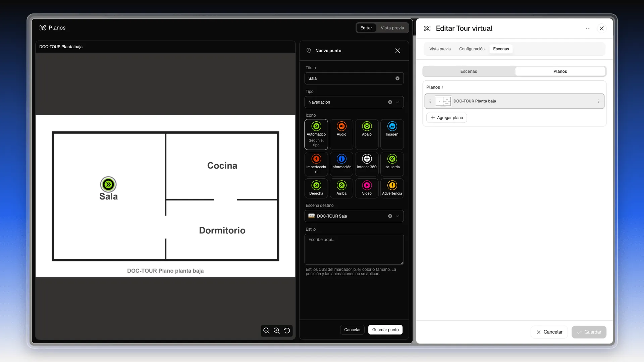
Task: Grab the drag handle of DOC-TOUR Planta baja
Action: pyautogui.click(x=430, y=101)
